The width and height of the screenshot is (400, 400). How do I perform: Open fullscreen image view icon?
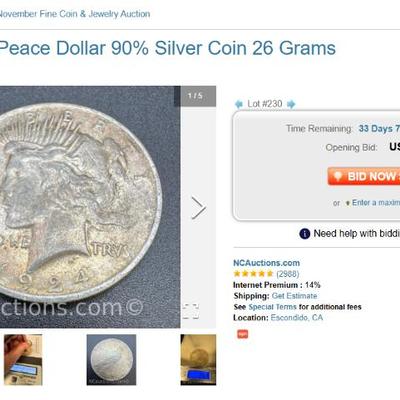191,311
